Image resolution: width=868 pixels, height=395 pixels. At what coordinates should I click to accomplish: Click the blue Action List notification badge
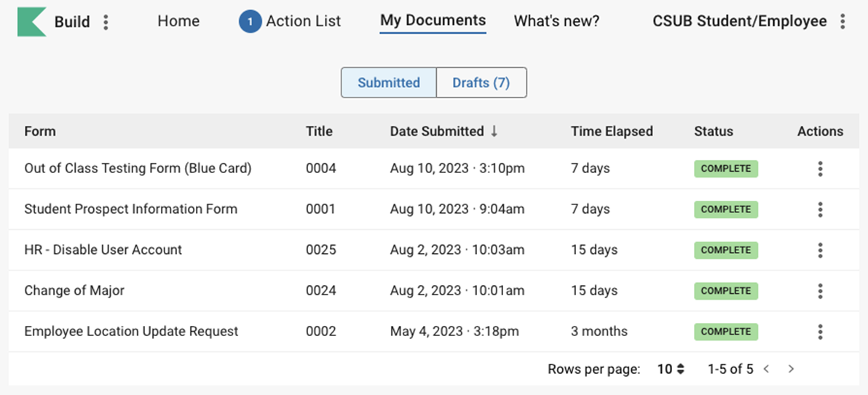pyautogui.click(x=250, y=22)
